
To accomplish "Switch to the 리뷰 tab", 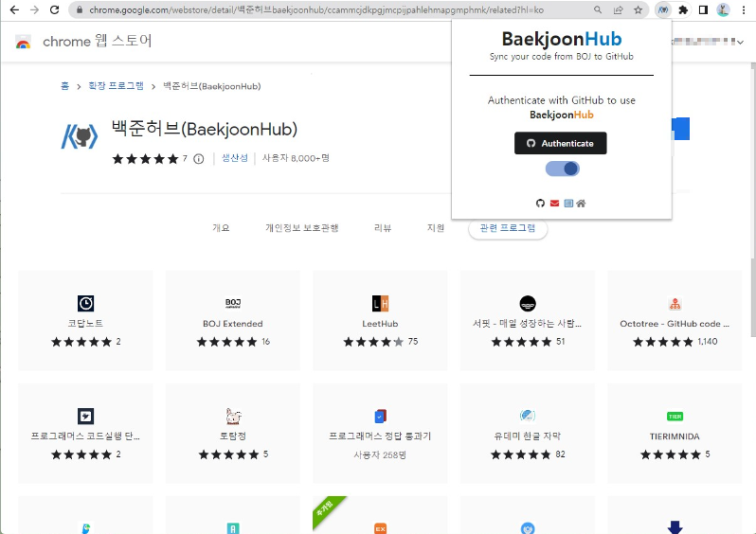I will (x=383, y=228).
